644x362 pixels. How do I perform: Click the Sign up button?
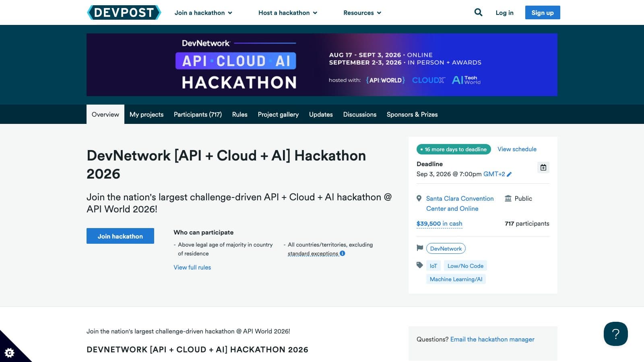tap(543, 12)
